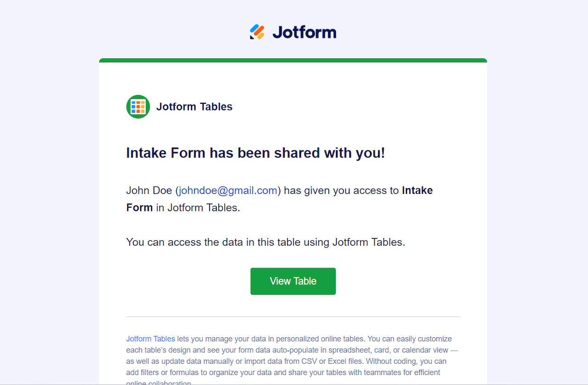The width and height of the screenshot is (588, 385).
Task: Follow the blue Jotform Tables footer link
Action: (151, 339)
